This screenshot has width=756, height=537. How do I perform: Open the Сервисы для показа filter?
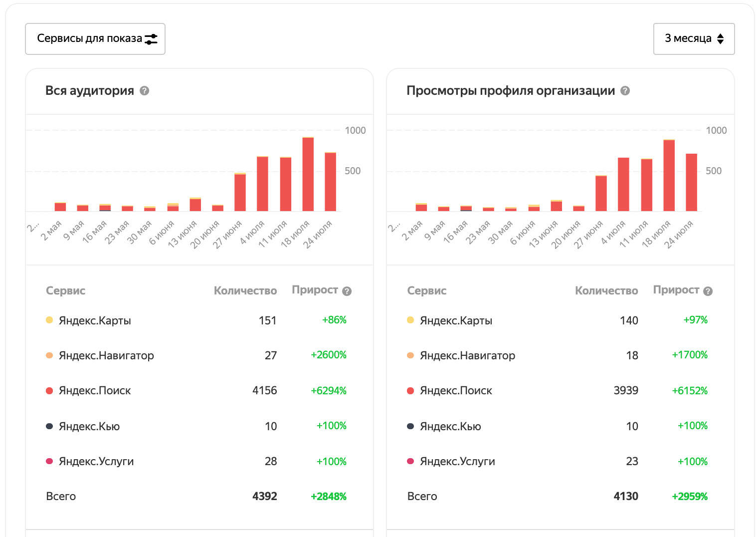pyautogui.click(x=90, y=39)
